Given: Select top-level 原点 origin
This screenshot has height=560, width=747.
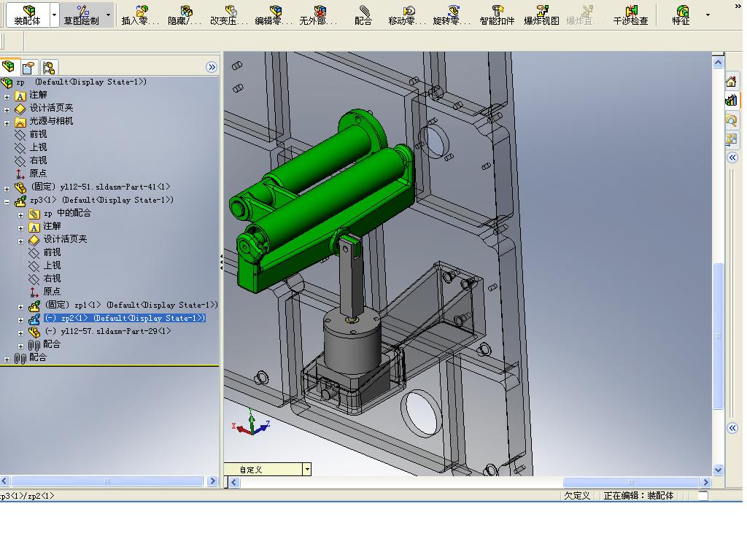Looking at the screenshot, I should [x=31, y=174].
